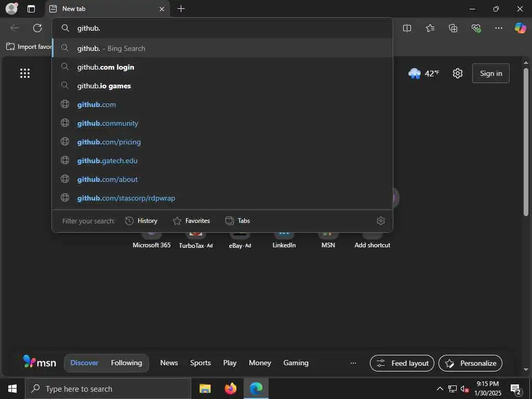Open the Sports feed category
Viewport: 532px width, 399px height.
200,363
